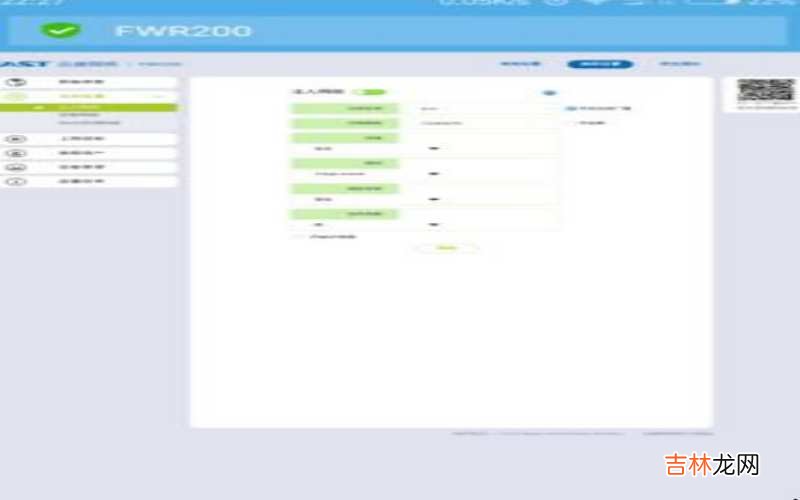
Task: Open the second dropdown in the wireless form
Action: click(435, 173)
